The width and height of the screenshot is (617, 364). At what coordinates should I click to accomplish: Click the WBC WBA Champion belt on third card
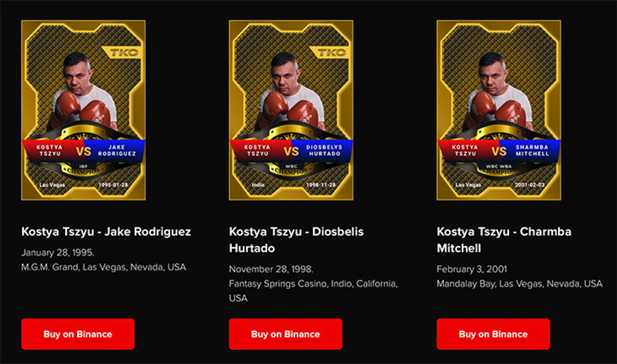[499, 169]
